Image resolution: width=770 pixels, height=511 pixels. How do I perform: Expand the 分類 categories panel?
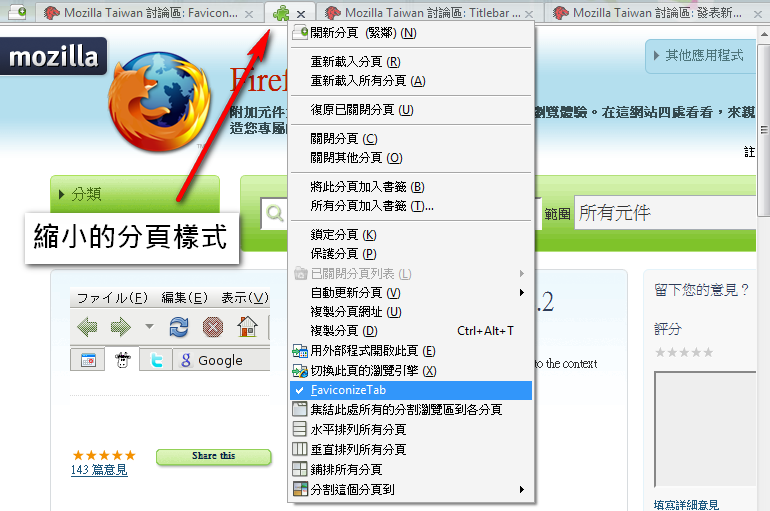(x=135, y=194)
